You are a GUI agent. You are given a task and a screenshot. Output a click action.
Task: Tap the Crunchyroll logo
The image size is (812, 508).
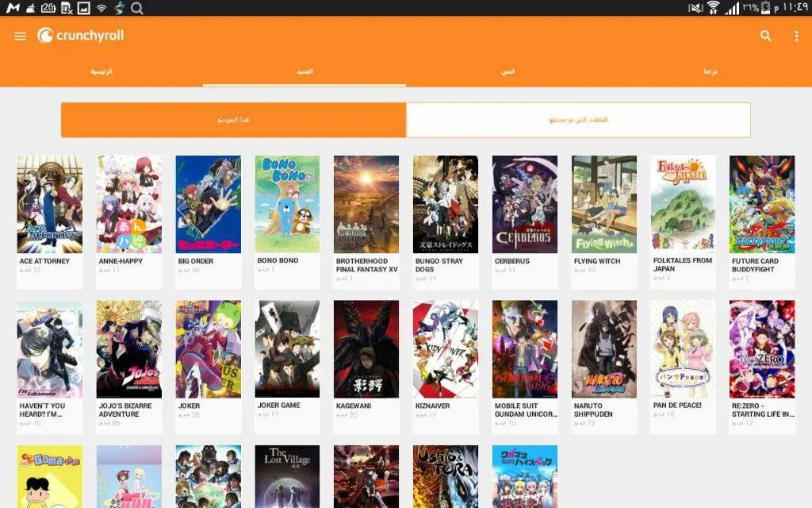tap(81, 35)
